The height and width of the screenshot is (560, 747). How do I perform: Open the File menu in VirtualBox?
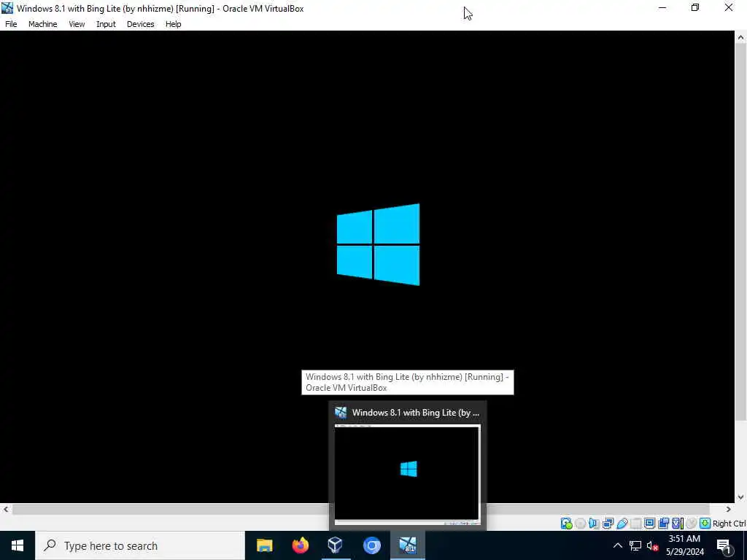click(x=11, y=24)
